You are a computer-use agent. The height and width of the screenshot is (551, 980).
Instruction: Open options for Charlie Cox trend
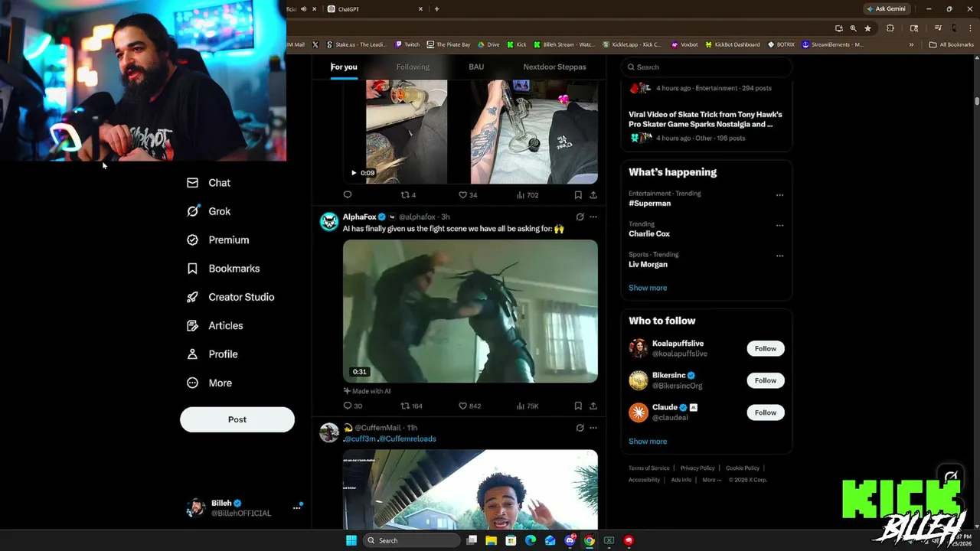point(779,226)
